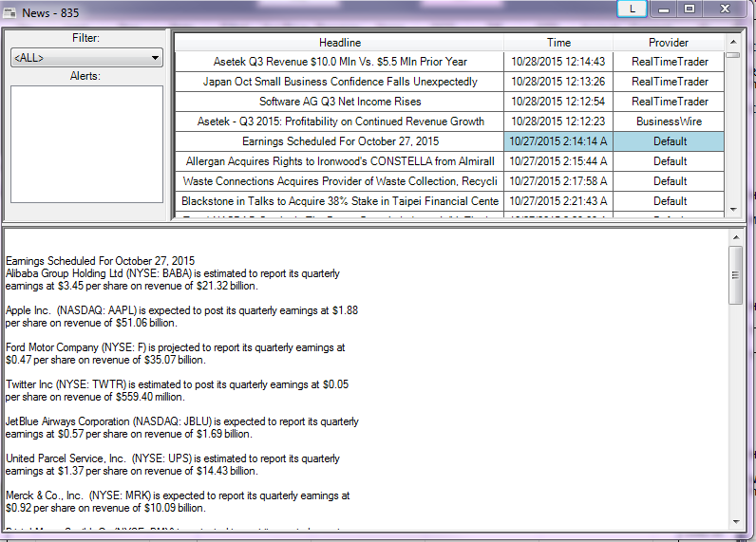Image resolution: width=756 pixels, height=542 pixels.
Task: Click inside the Alerts list box
Action: coord(86,144)
